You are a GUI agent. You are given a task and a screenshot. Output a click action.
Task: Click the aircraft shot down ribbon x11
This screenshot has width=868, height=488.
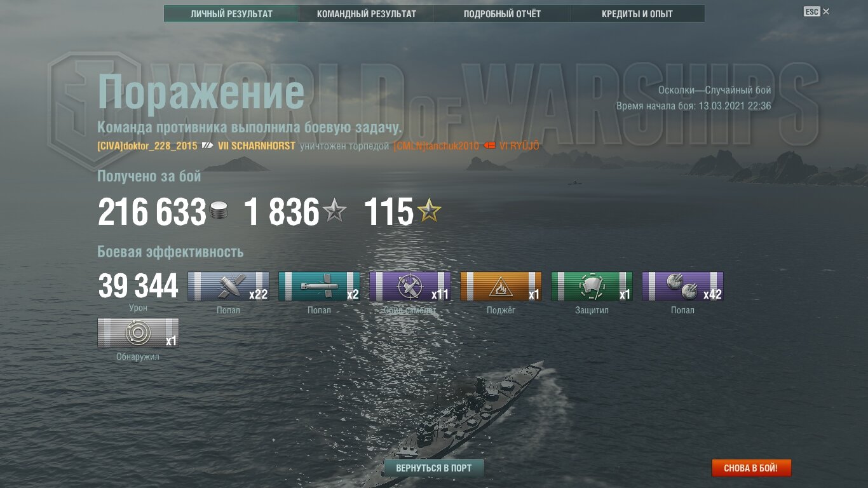point(410,287)
